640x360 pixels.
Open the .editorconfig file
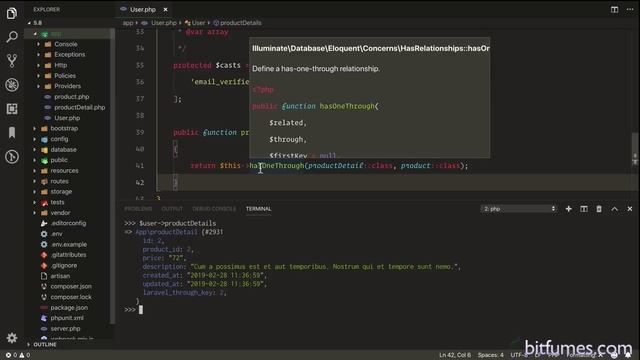click(x=68, y=223)
